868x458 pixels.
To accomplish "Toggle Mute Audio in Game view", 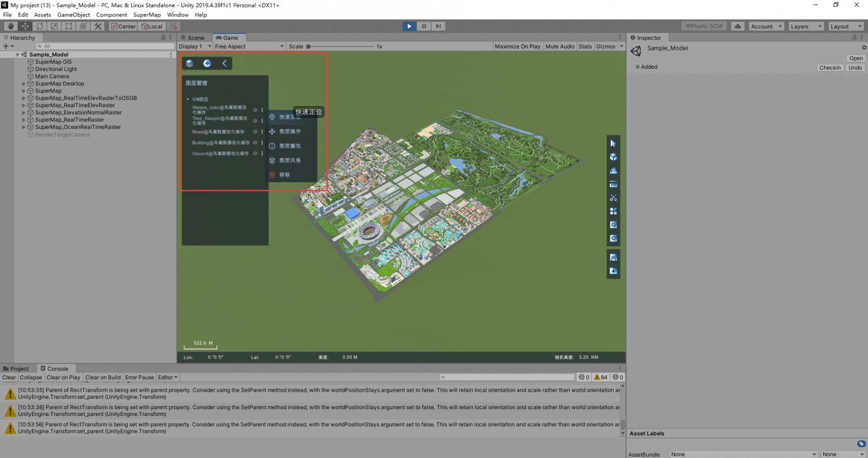I will tap(560, 46).
